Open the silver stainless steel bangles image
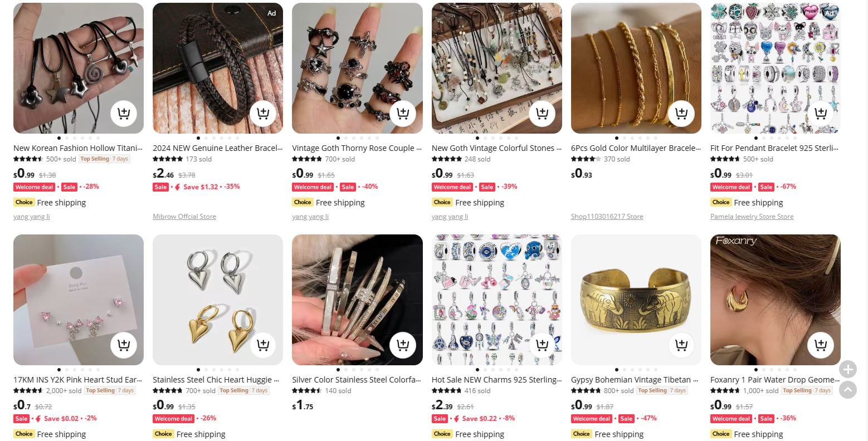 tap(357, 300)
